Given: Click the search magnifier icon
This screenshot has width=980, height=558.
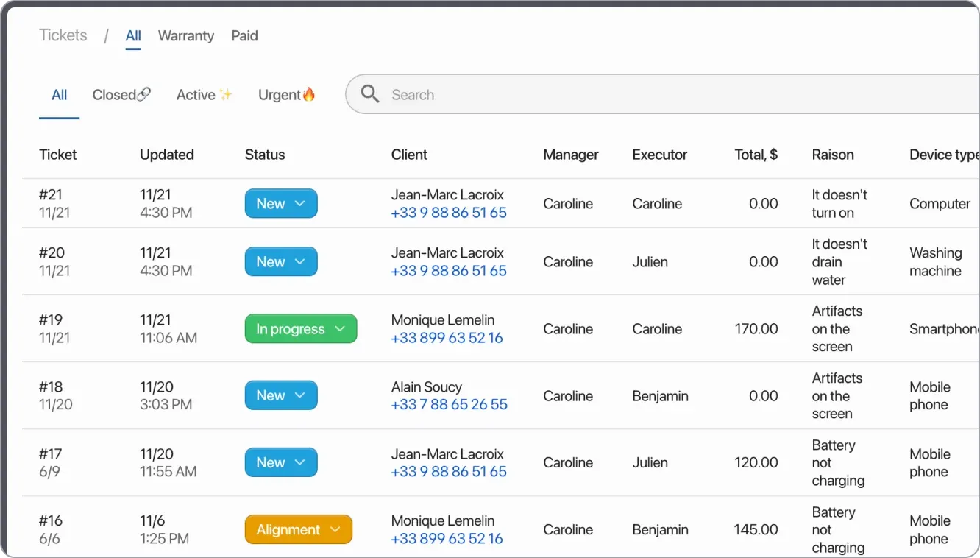Looking at the screenshot, I should [369, 94].
